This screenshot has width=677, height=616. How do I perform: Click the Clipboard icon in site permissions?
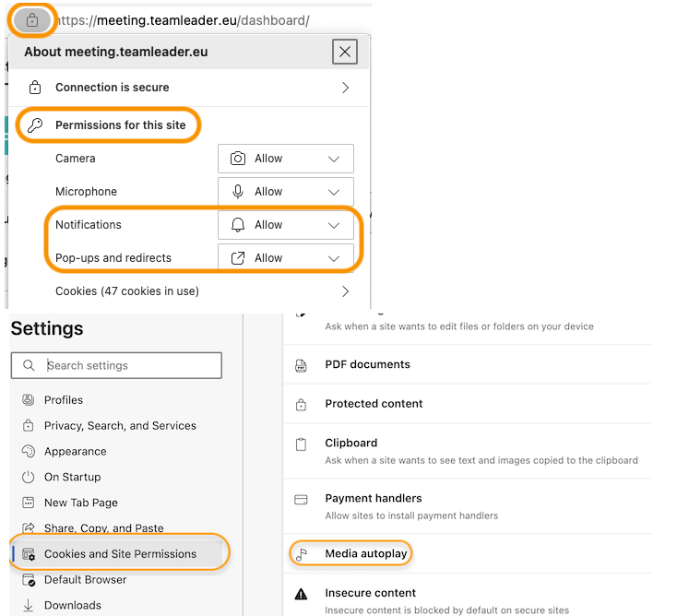(301, 444)
